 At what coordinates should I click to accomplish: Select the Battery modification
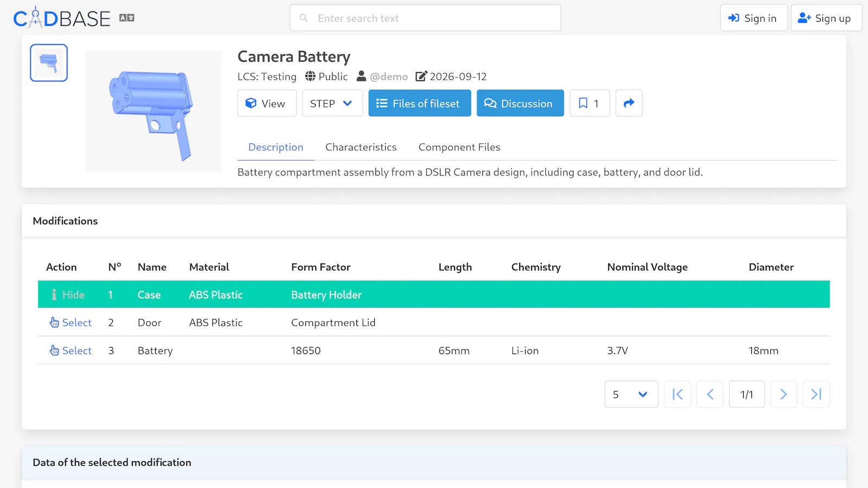(x=71, y=351)
